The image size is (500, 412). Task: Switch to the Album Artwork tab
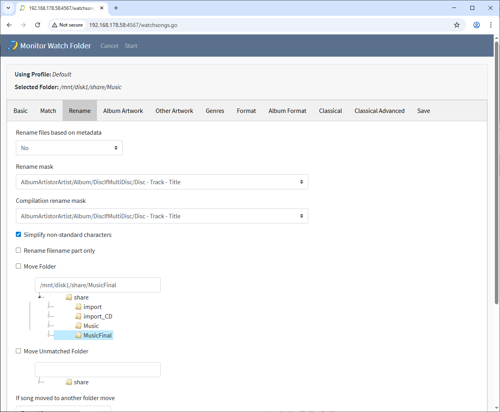(123, 111)
